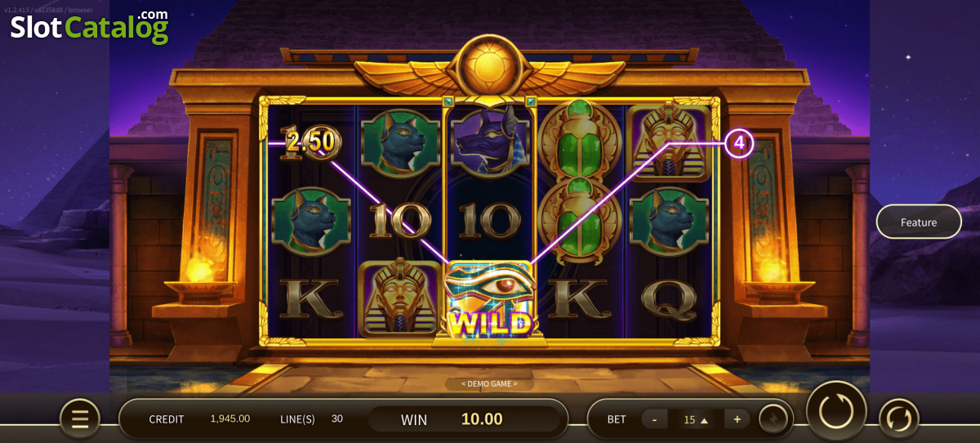Open autoplay with small circular arrow button

pyautogui.click(x=898, y=418)
